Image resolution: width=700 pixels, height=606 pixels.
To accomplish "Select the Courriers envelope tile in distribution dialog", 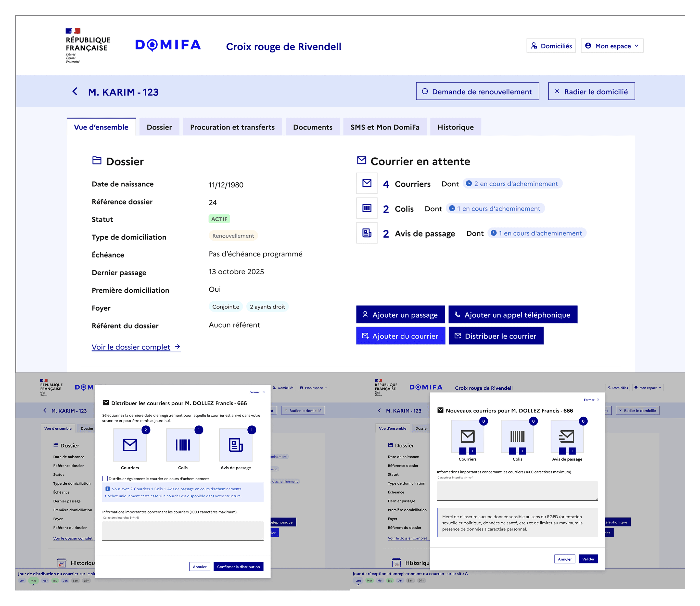I will point(130,445).
